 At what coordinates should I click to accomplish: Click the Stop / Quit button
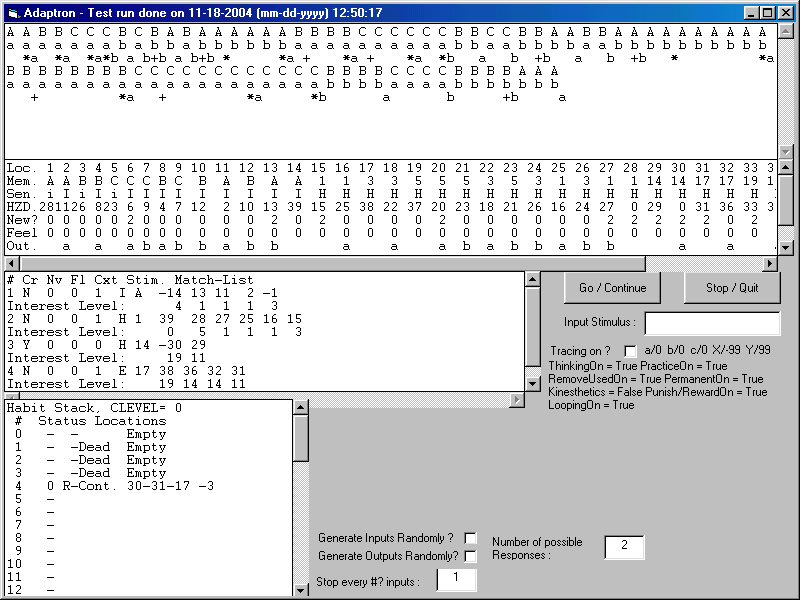tap(732, 288)
